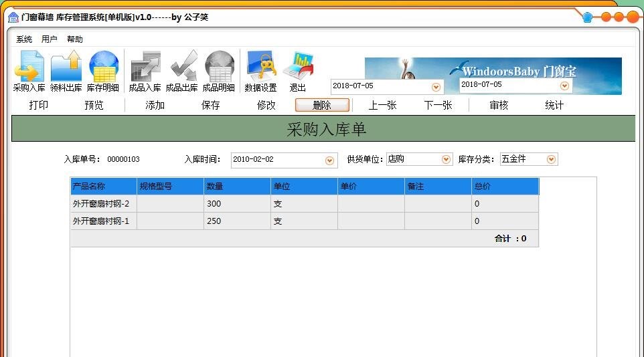Click 产品名称 column header
The width and height of the screenshot is (644, 357).
click(104, 187)
